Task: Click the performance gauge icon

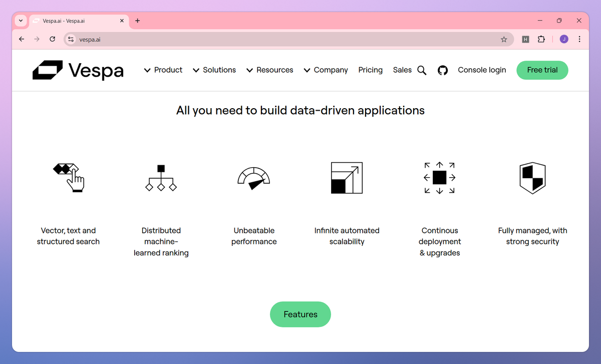Action: click(254, 177)
